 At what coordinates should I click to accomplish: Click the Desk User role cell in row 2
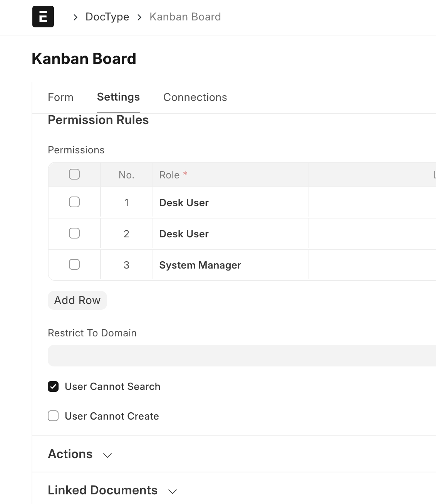[x=230, y=234]
